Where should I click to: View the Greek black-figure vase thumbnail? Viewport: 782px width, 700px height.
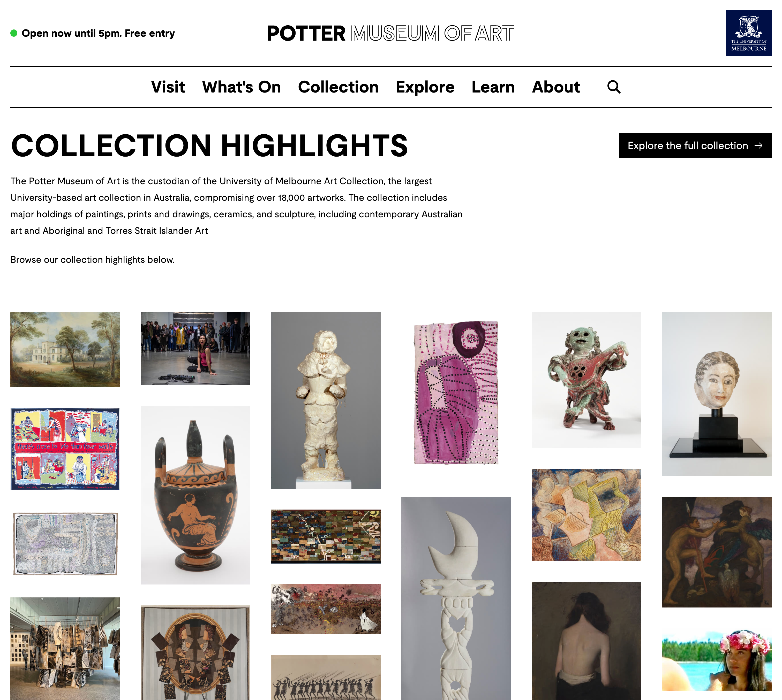(195, 495)
